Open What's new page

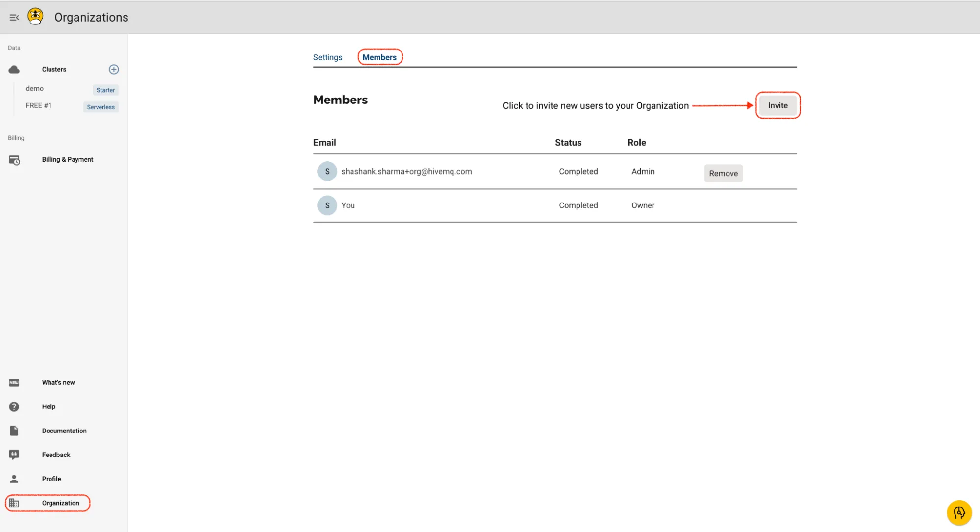58,382
